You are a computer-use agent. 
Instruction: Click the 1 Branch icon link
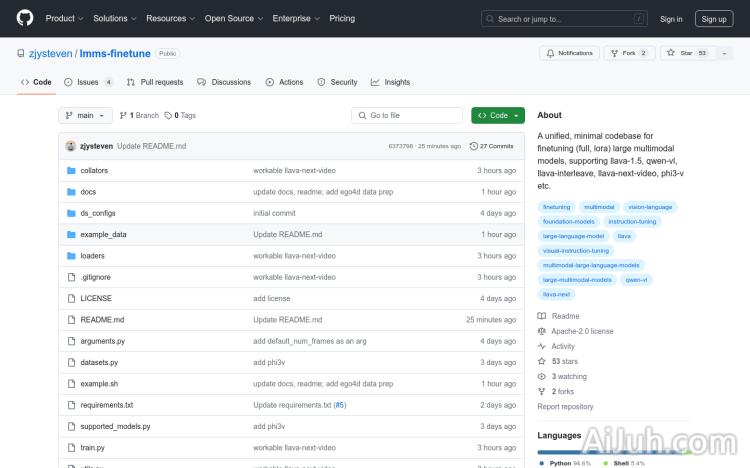point(124,115)
